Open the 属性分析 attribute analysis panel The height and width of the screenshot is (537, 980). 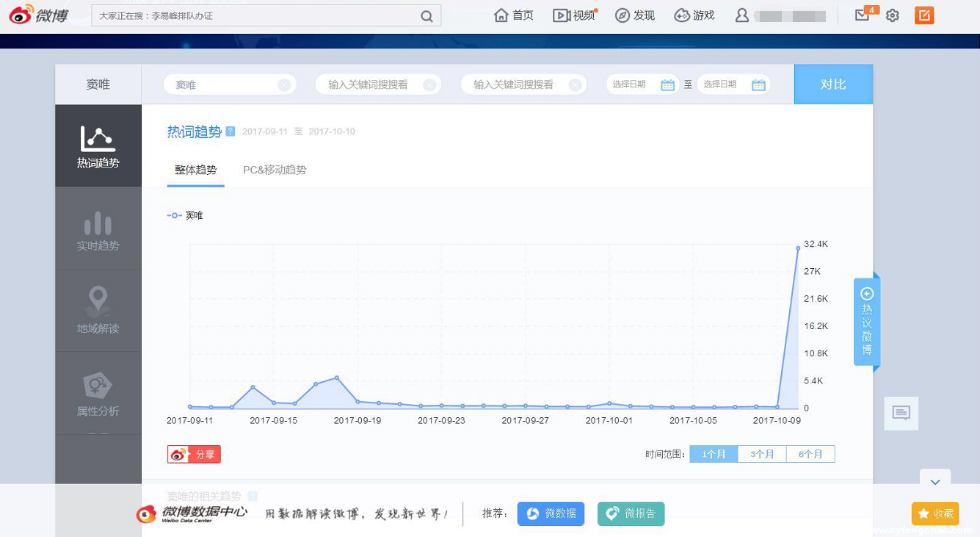tap(98, 392)
